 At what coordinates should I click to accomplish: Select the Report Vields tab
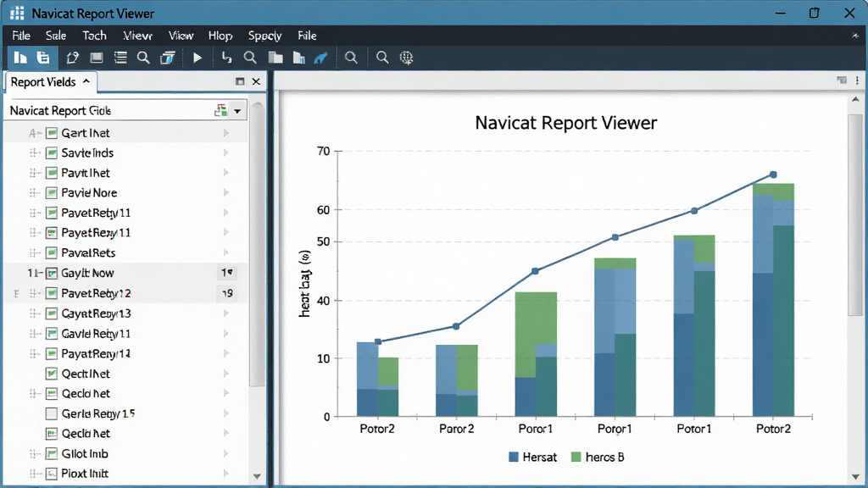tap(50, 82)
